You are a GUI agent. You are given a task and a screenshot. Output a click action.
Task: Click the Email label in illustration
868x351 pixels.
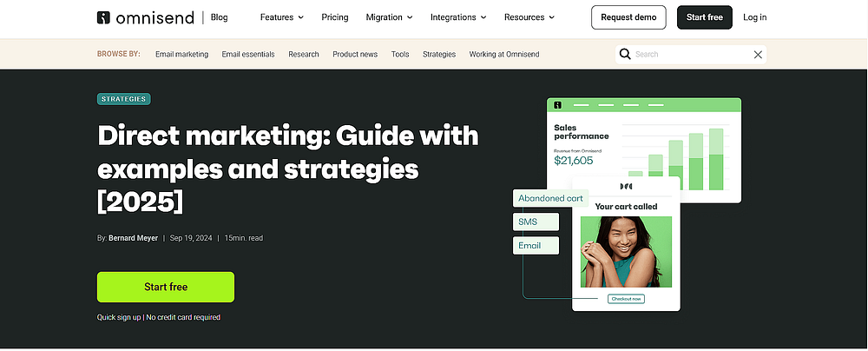point(536,246)
